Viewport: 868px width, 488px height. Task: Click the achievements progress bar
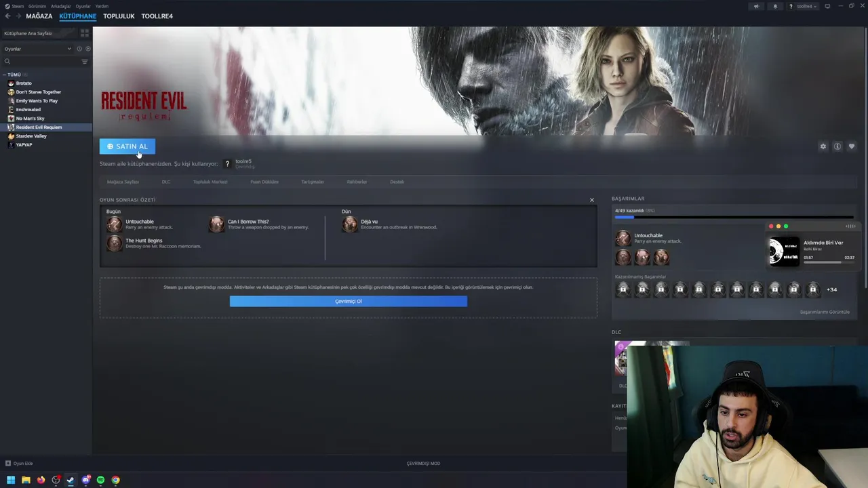click(x=734, y=218)
